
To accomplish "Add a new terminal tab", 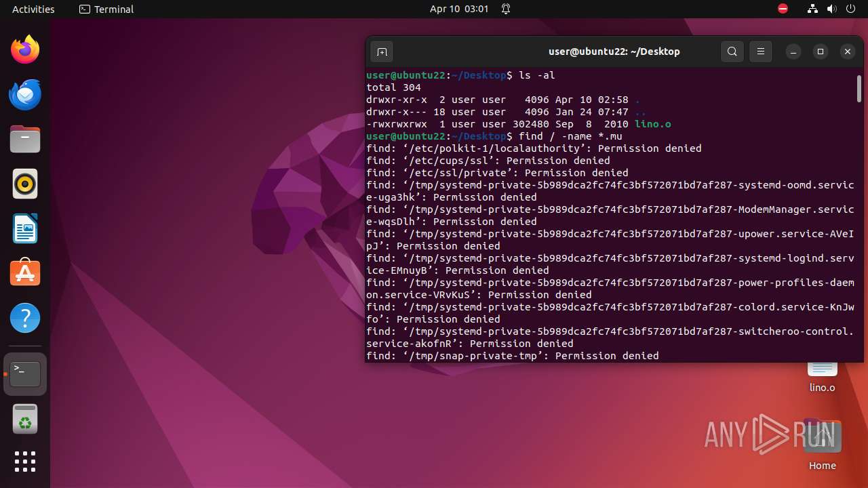I will (382, 52).
